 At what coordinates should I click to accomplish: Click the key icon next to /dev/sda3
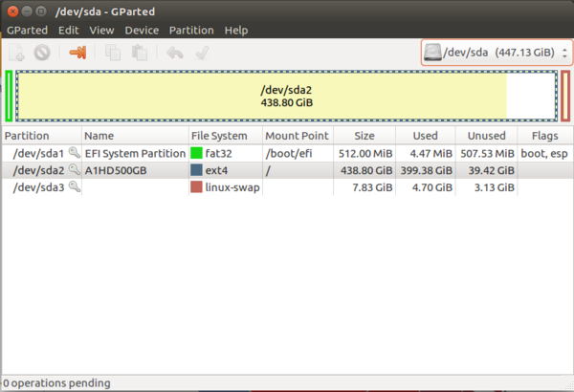click(75, 186)
